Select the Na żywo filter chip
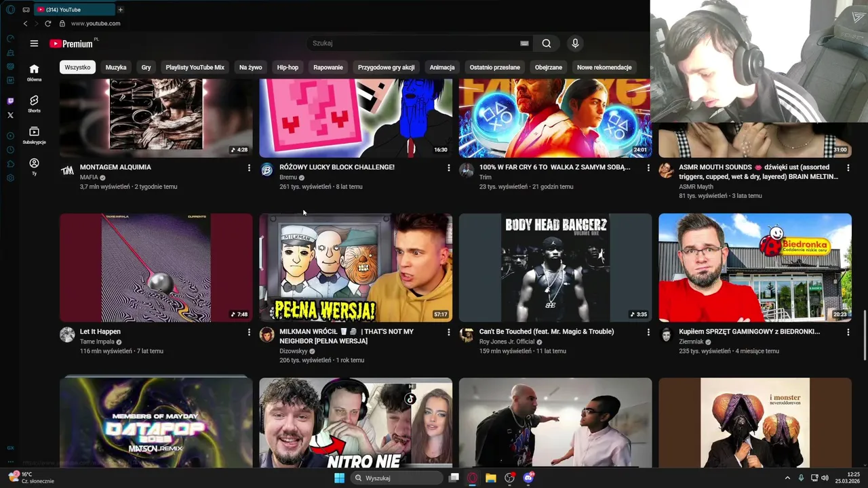Viewport: 868px width, 488px height. [x=250, y=67]
